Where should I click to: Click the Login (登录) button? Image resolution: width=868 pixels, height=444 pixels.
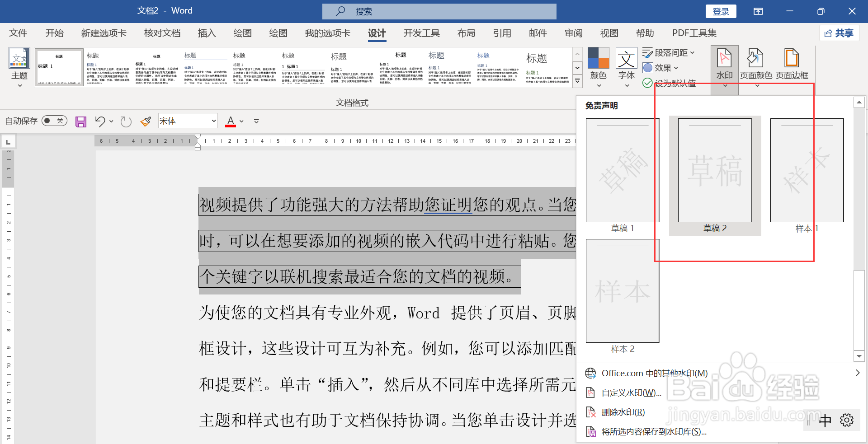coord(721,12)
